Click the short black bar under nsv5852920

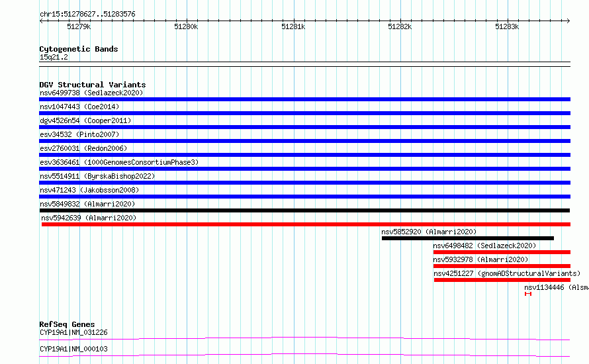[x=468, y=238]
